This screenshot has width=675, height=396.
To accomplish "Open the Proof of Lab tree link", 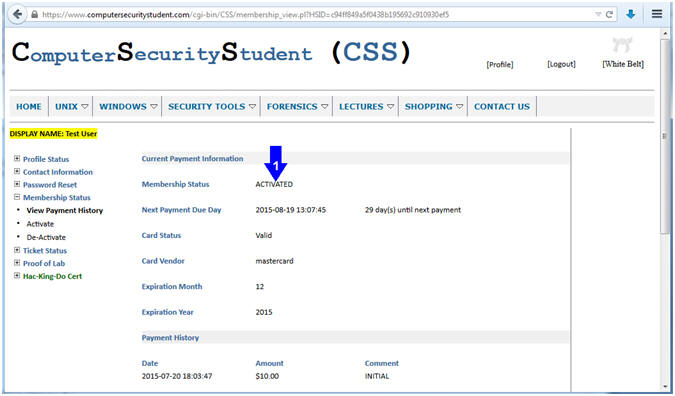I will pos(44,263).
